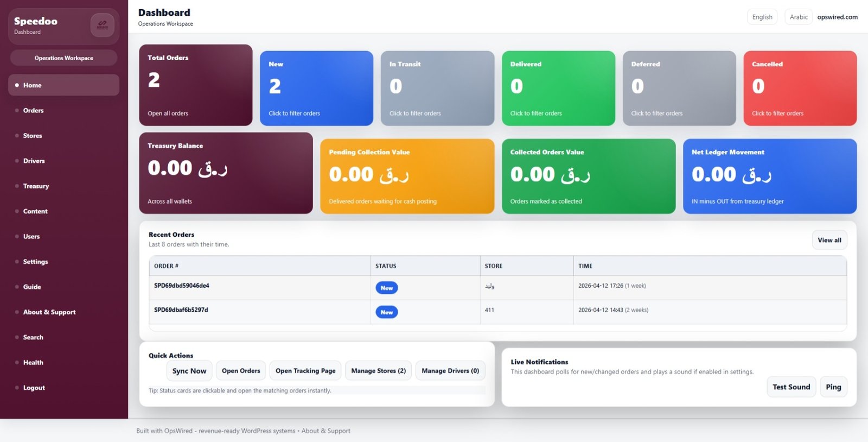The height and width of the screenshot is (442, 868).
Task: Open Orders in the sidebar
Action: point(64,110)
